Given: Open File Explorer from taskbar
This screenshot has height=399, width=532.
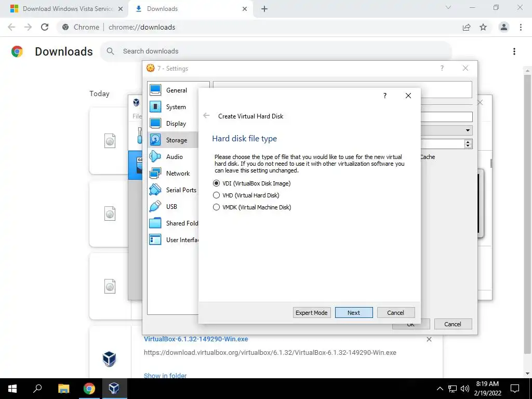Looking at the screenshot, I should (x=63, y=389).
